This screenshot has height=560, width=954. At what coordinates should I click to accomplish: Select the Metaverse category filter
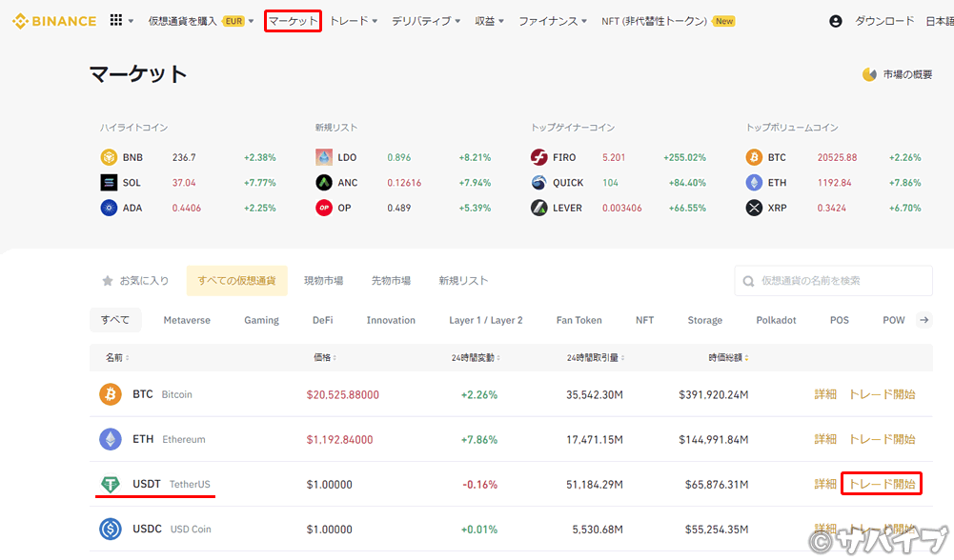(187, 320)
